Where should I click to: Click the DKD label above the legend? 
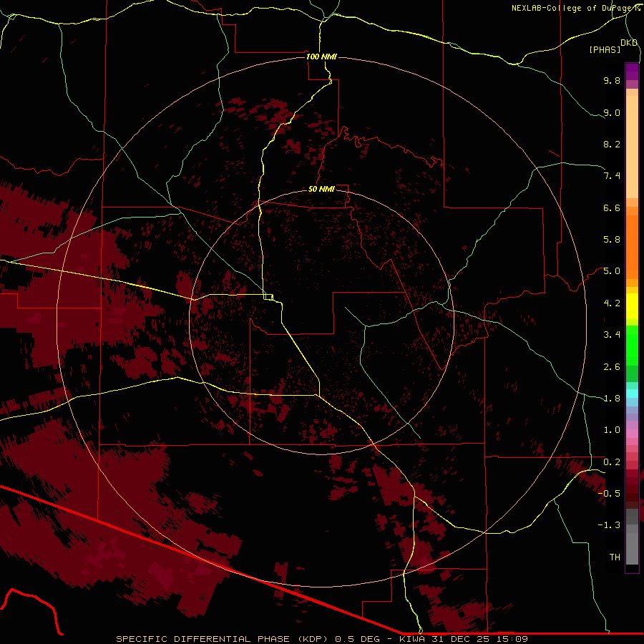(628, 42)
